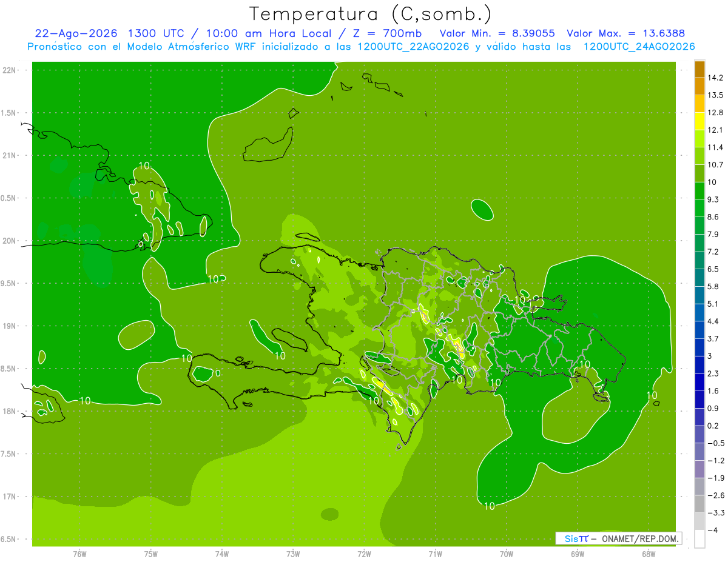Image resolution: width=728 pixels, height=562 pixels.
Task: Click the 'Valor Max. = 13.6388' readout
Action: (x=626, y=33)
